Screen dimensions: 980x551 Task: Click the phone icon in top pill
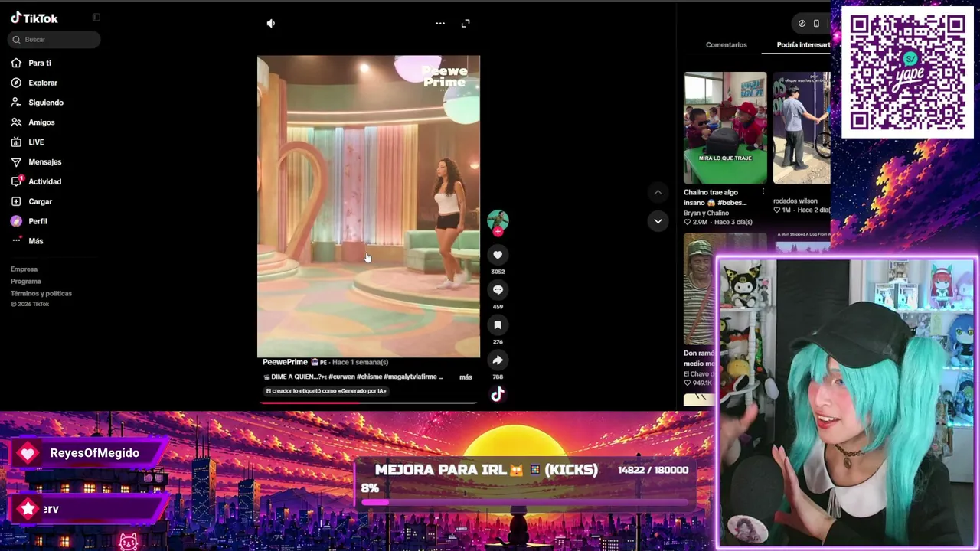pyautogui.click(x=816, y=24)
